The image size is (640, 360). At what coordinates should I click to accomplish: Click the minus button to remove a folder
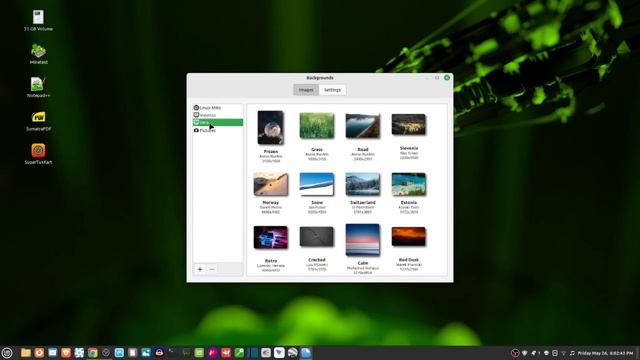click(212, 269)
